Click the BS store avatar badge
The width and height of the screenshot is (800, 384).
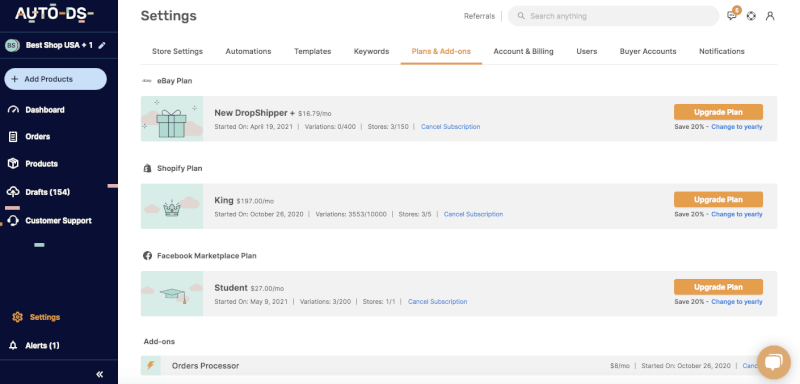12,45
